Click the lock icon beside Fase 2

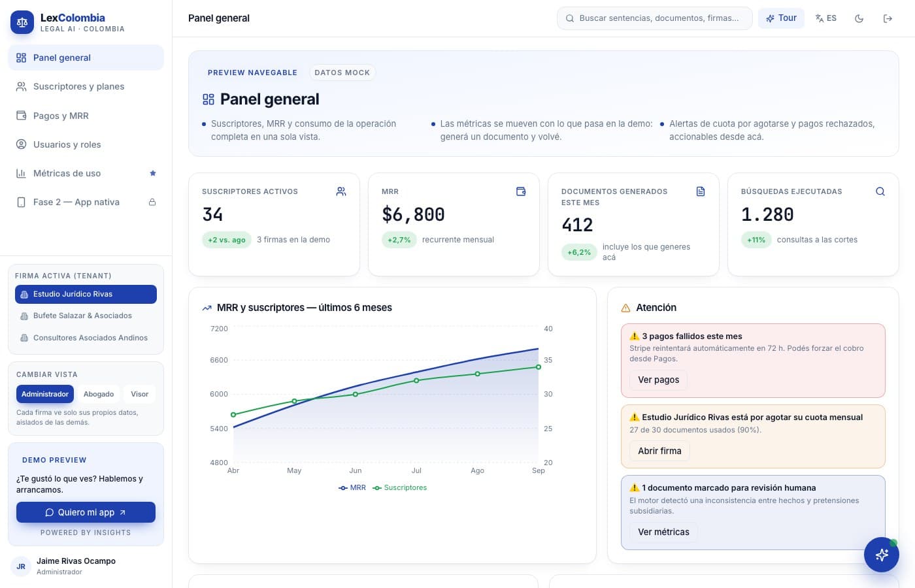point(152,202)
